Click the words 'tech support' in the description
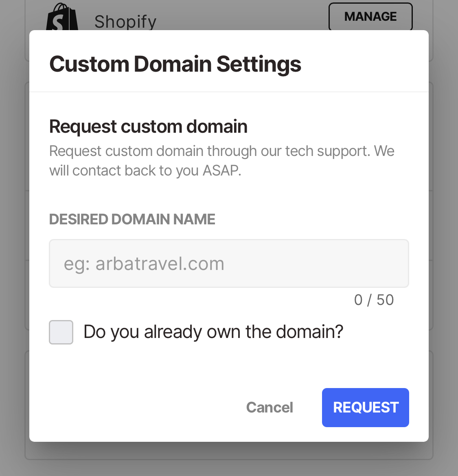This screenshot has width=458, height=476. tap(327, 151)
